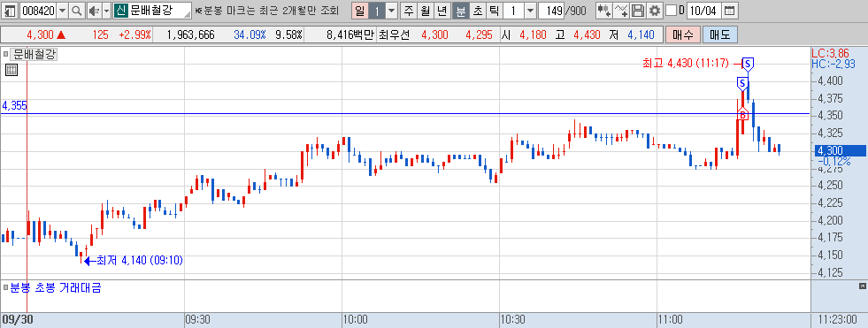Click the chart window icon beside stock code

pyautogui.click(x=9, y=11)
